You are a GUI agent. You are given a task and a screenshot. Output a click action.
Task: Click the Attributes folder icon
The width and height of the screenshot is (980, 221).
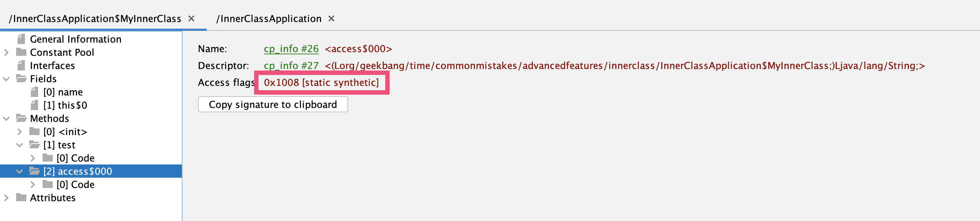click(21, 198)
